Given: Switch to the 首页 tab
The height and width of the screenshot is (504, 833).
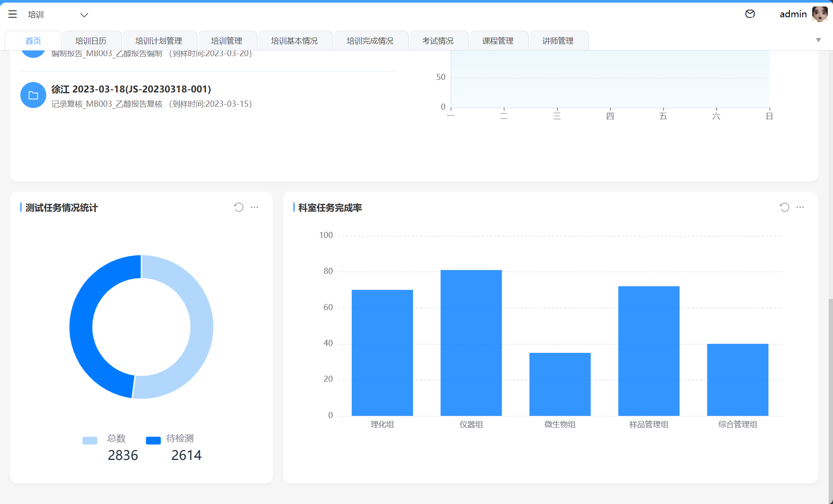Looking at the screenshot, I should [x=33, y=41].
